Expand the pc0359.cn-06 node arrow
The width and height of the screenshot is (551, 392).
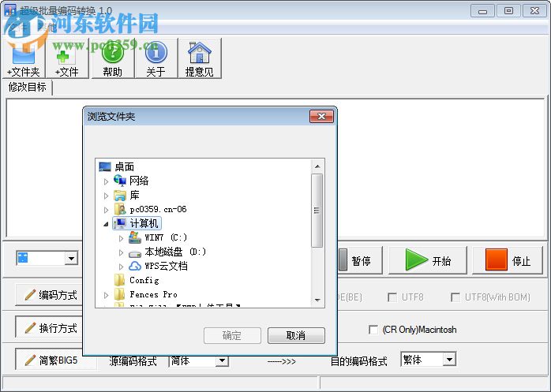coord(106,210)
